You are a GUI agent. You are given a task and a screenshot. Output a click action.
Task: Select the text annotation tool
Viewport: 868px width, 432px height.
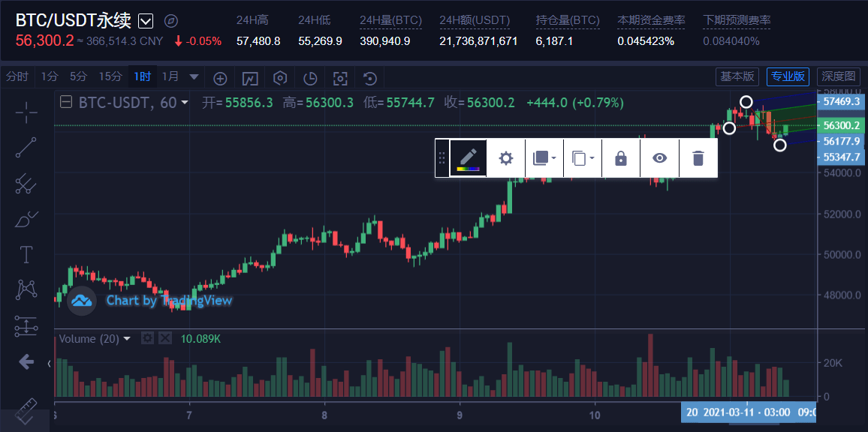pyautogui.click(x=26, y=254)
